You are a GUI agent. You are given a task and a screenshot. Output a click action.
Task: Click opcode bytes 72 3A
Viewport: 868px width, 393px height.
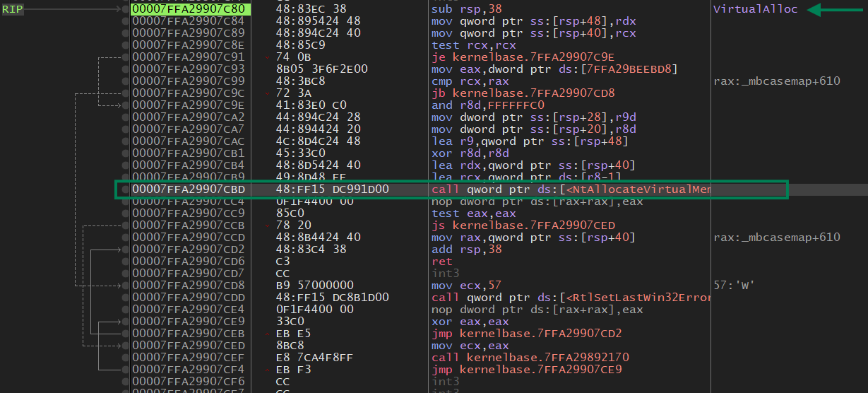point(294,93)
